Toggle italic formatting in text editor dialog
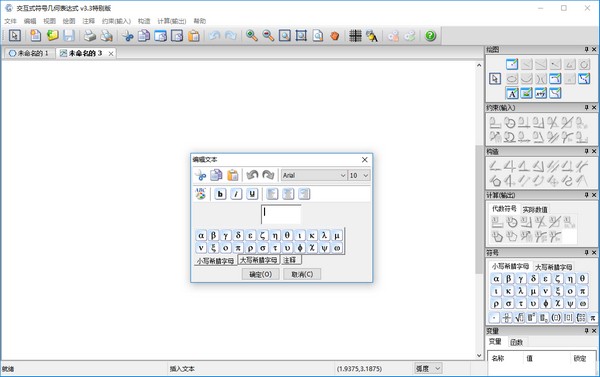This screenshot has height=377, width=600. [x=236, y=194]
